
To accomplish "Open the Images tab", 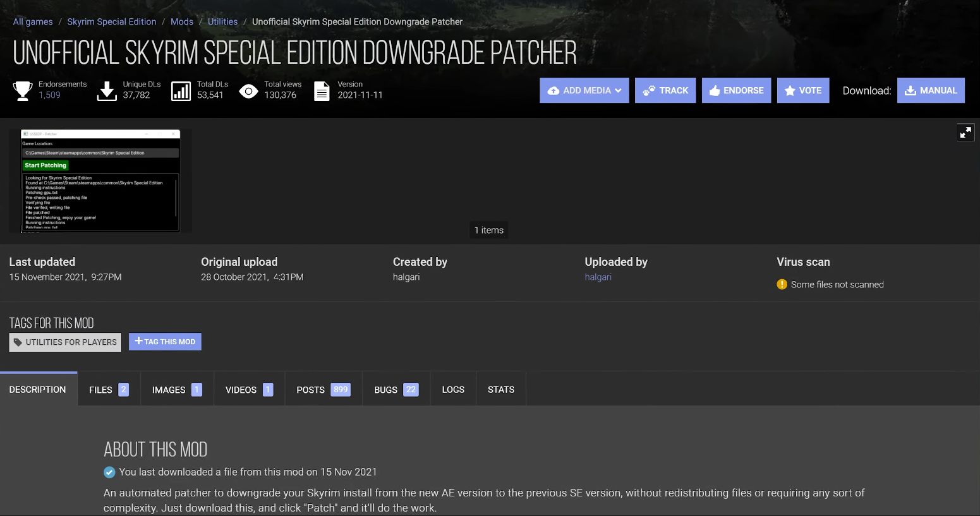I will (x=177, y=390).
